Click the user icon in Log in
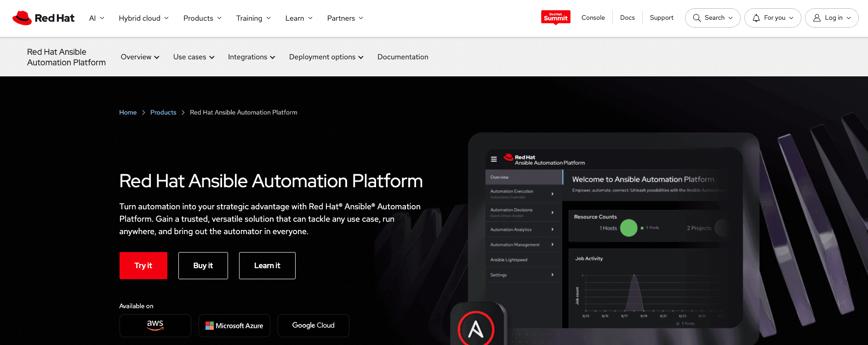The width and height of the screenshot is (868, 345). pyautogui.click(x=817, y=18)
